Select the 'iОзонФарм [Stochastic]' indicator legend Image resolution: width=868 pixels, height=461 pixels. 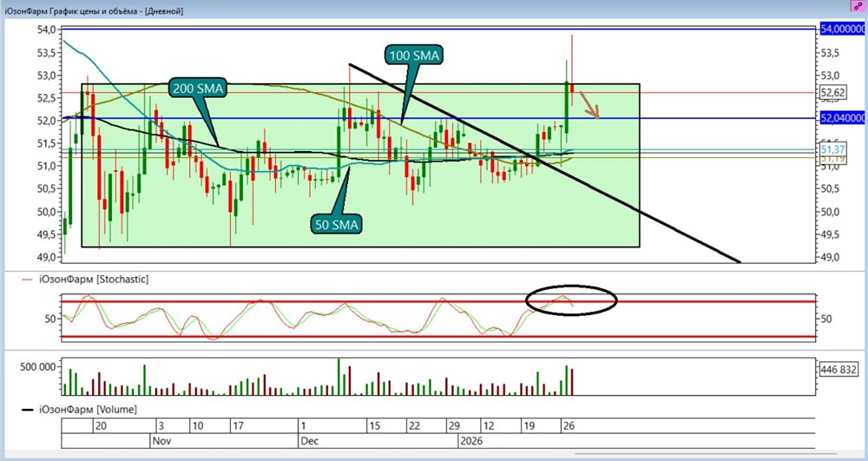pos(94,280)
